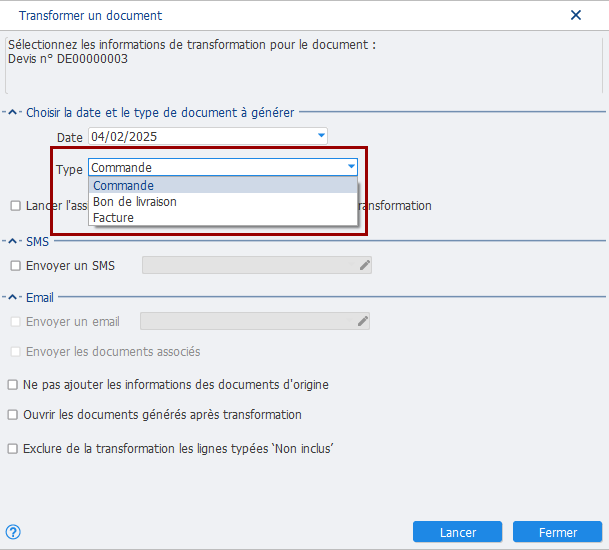The width and height of the screenshot is (609, 550).
Task: Toggle the Type combo box arrow
Action: (x=351, y=168)
